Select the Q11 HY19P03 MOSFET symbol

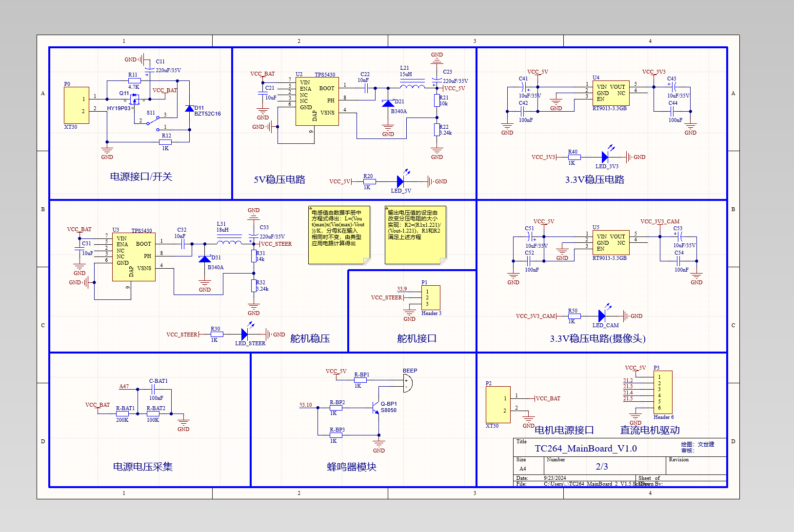pos(135,99)
